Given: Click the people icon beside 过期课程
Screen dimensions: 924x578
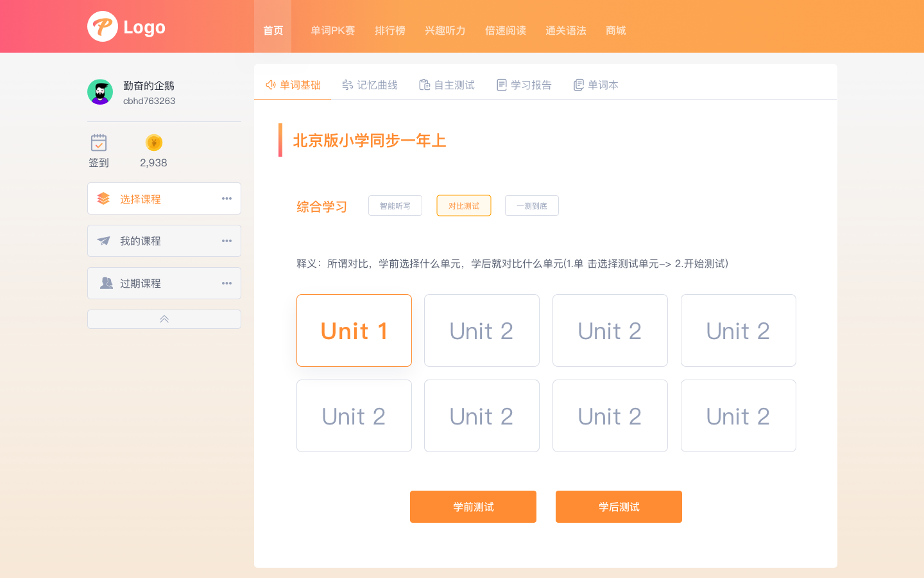Looking at the screenshot, I should (106, 283).
